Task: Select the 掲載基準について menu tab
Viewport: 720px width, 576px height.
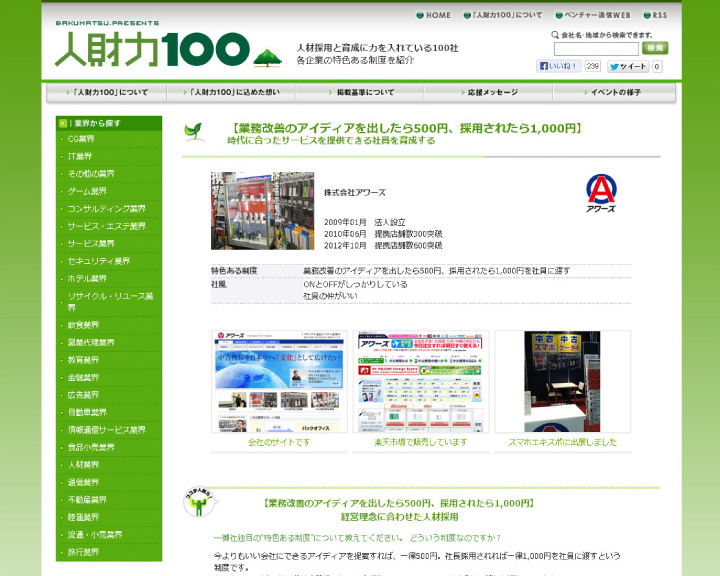Action: (x=361, y=92)
